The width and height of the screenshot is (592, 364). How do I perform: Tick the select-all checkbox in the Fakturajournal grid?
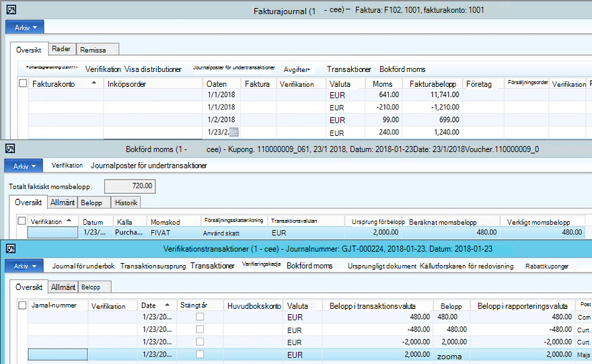click(x=23, y=83)
